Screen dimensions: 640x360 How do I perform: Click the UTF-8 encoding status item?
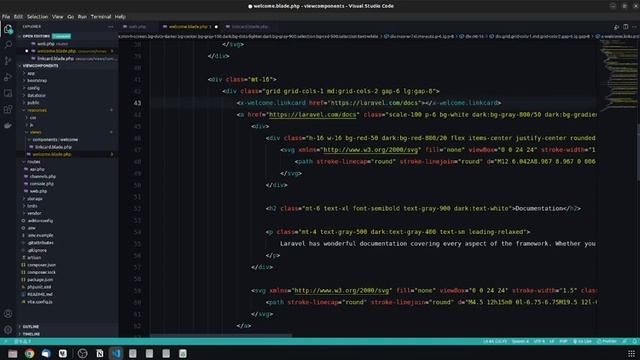pos(539,341)
